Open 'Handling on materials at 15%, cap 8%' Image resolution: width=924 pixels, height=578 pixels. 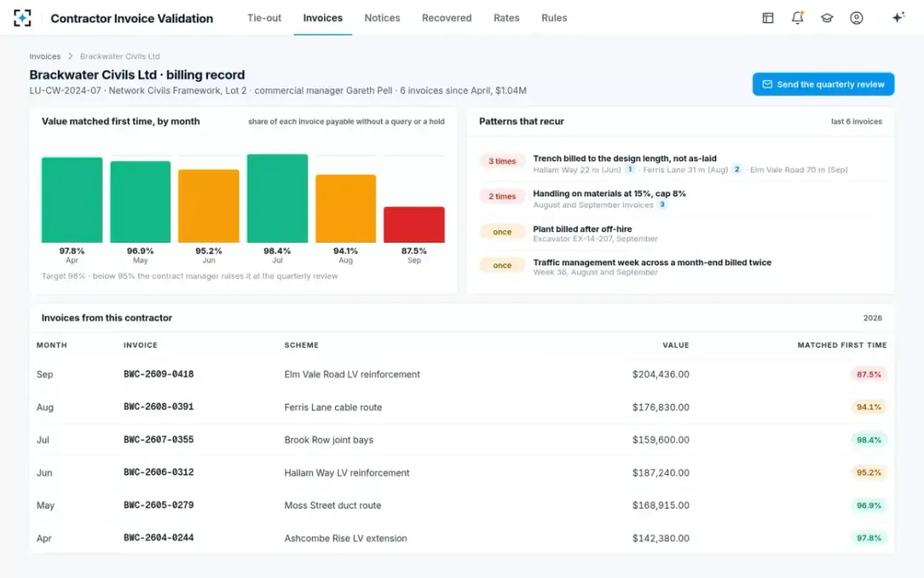[609, 193]
